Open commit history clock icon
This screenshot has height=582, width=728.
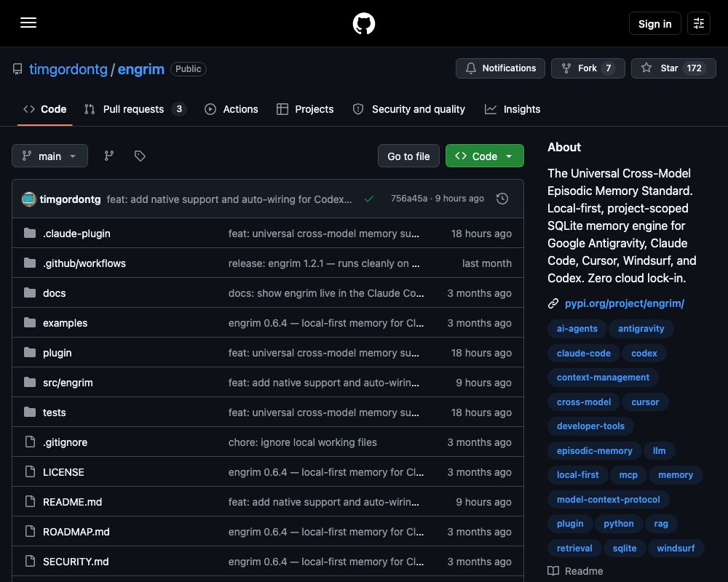[x=502, y=199]
